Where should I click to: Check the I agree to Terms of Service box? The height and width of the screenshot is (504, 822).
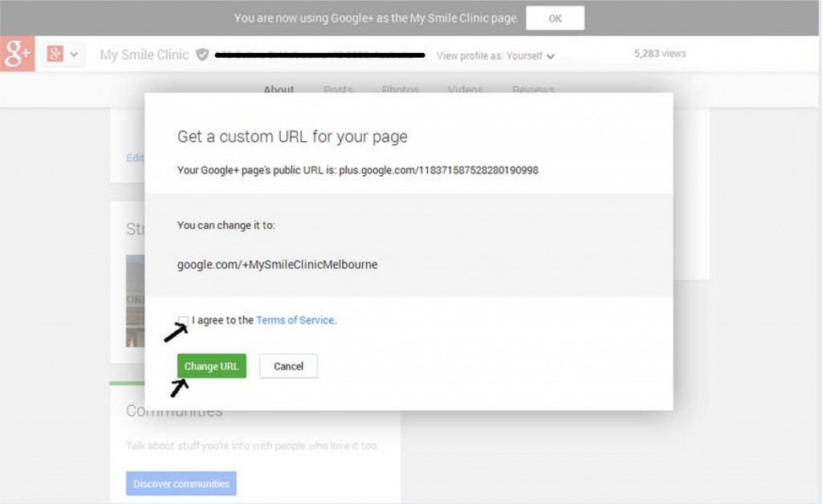point(183,320)
